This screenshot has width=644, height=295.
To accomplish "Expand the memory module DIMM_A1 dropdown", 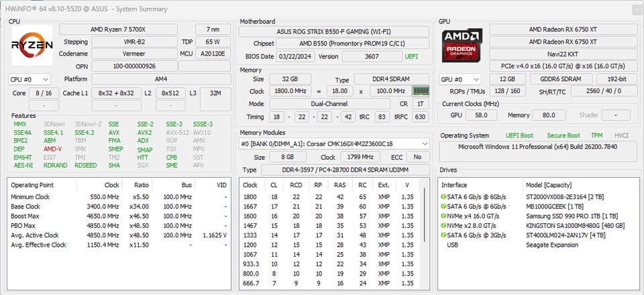I will point(334,143).
